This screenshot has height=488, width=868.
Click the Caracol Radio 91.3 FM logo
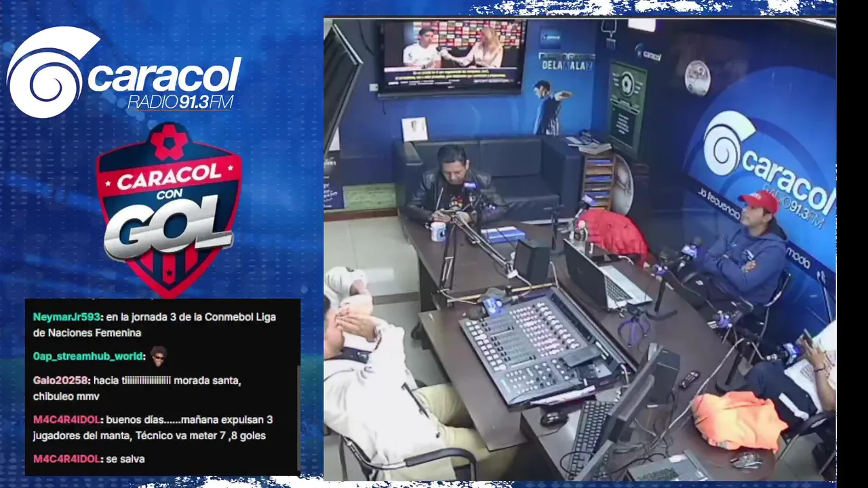(x=123, y=73)
